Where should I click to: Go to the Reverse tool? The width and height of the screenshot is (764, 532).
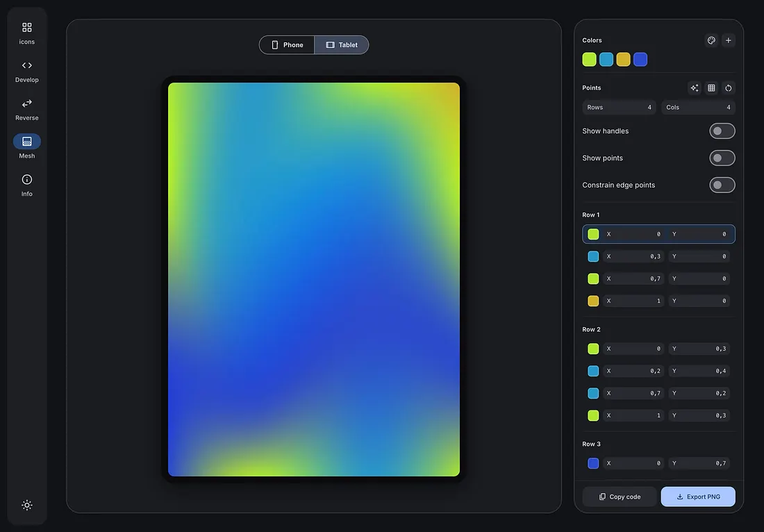coord(27,109)
